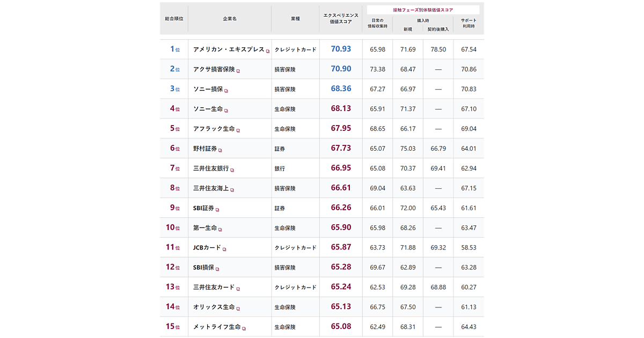Image resolution: width=644 pixels, height=338 pixels.
Task: Open the JCBカード company link
Action: point(207,247)
